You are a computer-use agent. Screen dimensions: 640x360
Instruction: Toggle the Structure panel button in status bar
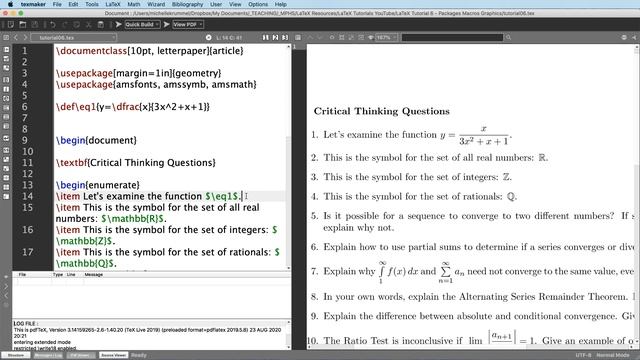click(x=16, y=355)
